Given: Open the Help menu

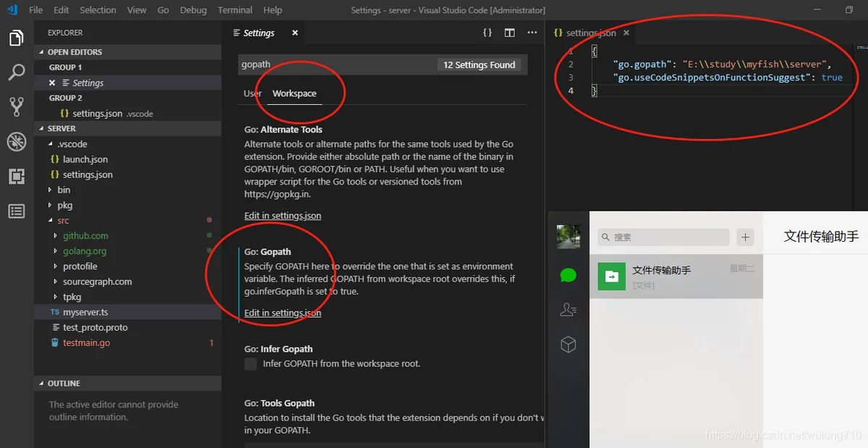Looking at the screenshot, I should pyautogui.click(x=273, y=10).
